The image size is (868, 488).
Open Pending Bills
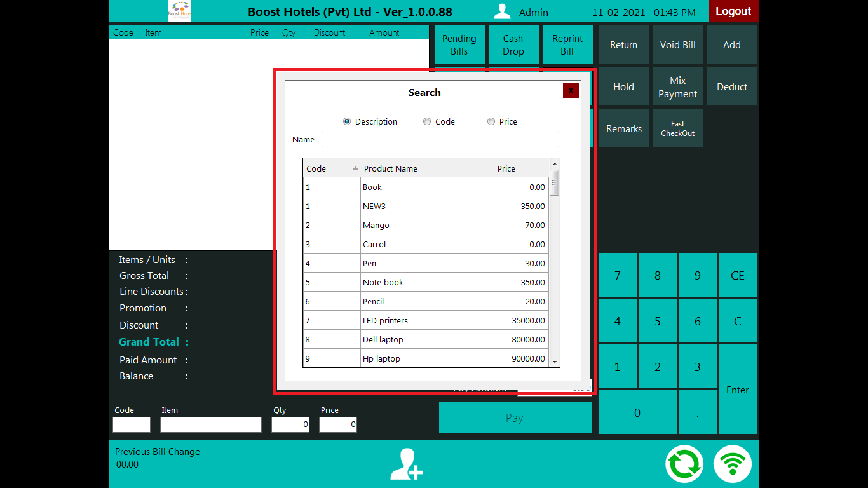(x=459, y=45)
